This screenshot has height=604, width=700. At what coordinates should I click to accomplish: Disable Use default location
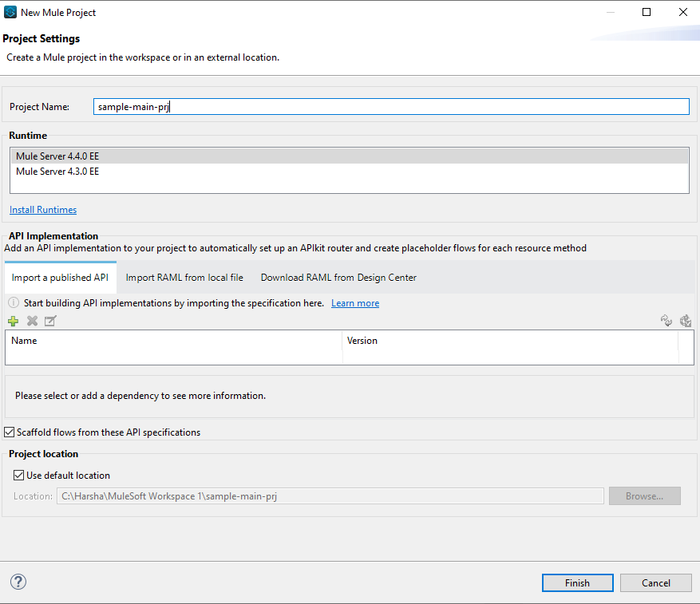(x=18, y=475)
